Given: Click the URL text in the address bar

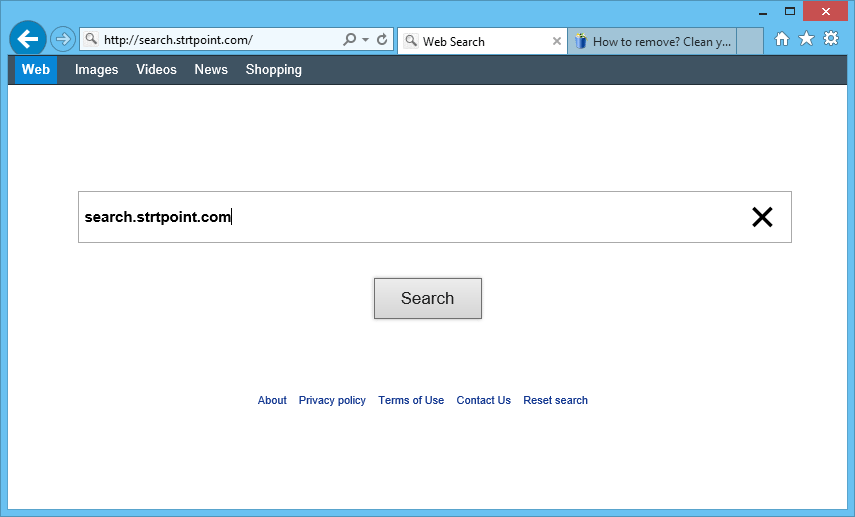Looking at the screenshot, I should 178,40.
